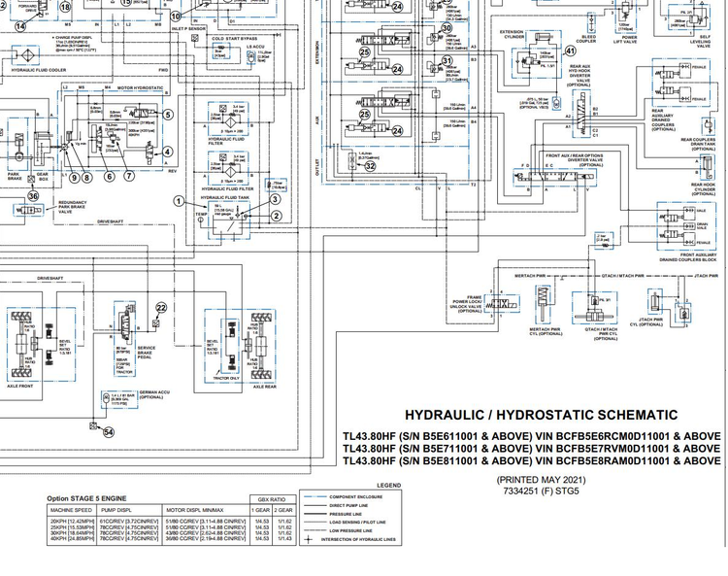Click callout number 22
The image size is (728, 576).
(161, 308)
